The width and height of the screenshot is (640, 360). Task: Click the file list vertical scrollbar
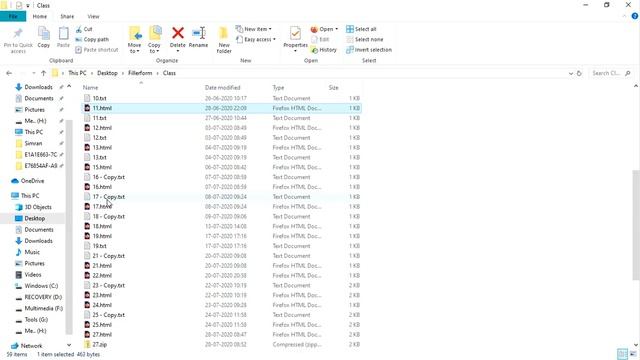[636, 224]
